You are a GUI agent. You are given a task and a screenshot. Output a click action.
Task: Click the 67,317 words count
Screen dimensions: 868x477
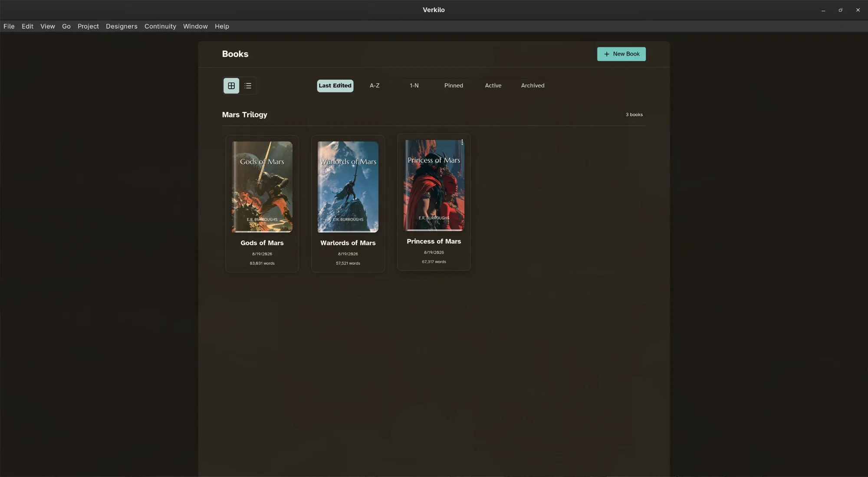pos(434,262)
